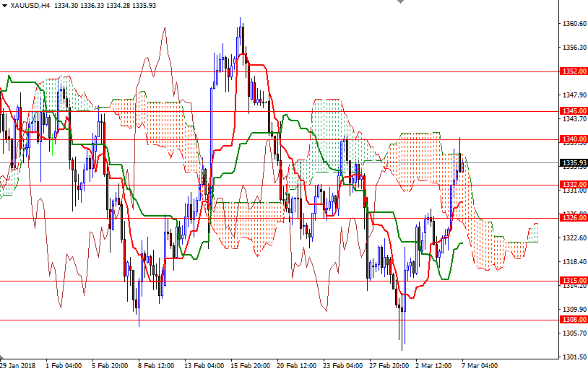
Task: Click the triangle arrow beside XAUUSD,H4 title
Action: (4, 5)
